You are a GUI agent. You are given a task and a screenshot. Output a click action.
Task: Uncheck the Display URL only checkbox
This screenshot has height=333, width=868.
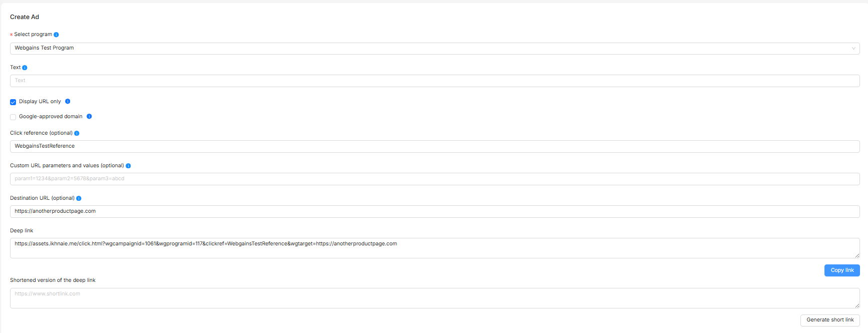click(13, 102)
